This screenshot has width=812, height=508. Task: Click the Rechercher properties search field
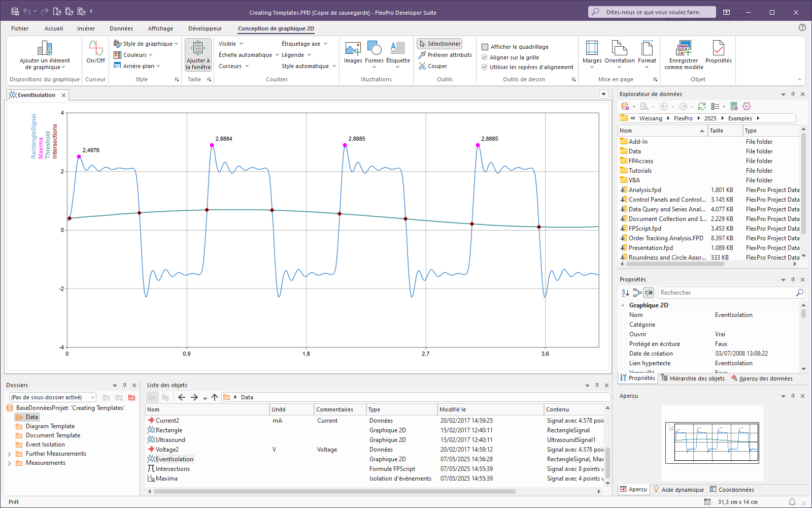pyautogui.click(x=727, y=293)
